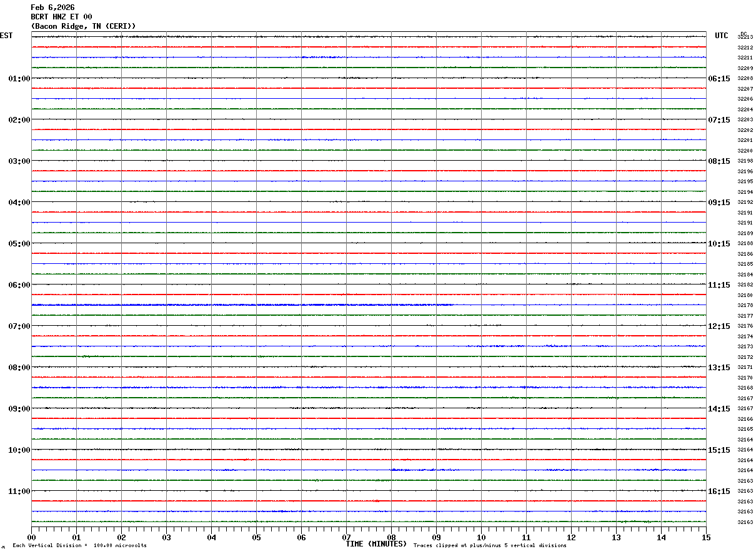Click the 01:00 EST time label

[x=19, y=79]
